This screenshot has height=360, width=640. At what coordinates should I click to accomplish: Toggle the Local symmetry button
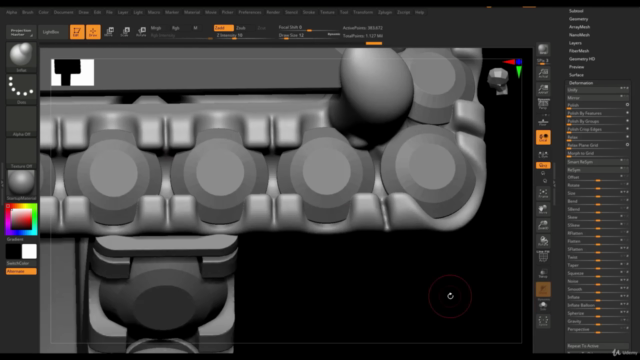click(543, 138)
